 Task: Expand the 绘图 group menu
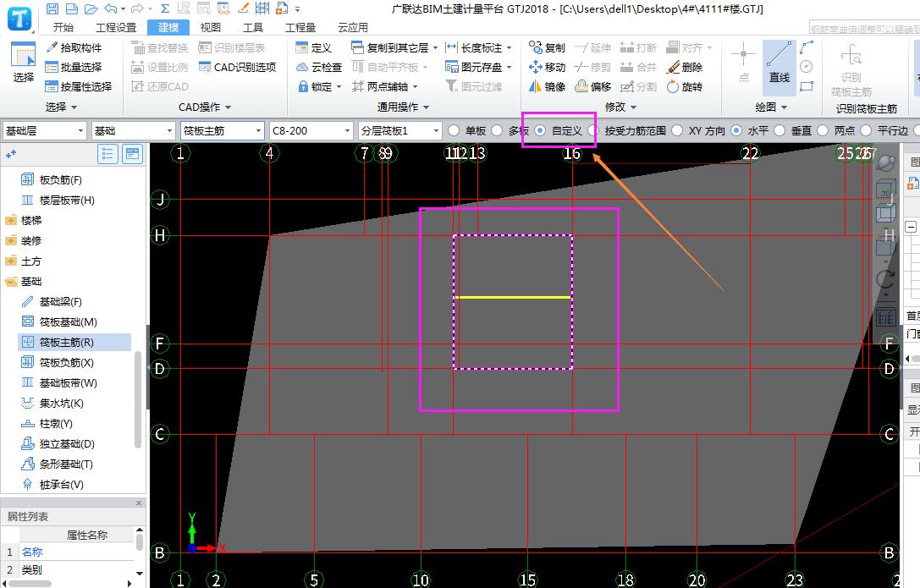pos(771,107)
